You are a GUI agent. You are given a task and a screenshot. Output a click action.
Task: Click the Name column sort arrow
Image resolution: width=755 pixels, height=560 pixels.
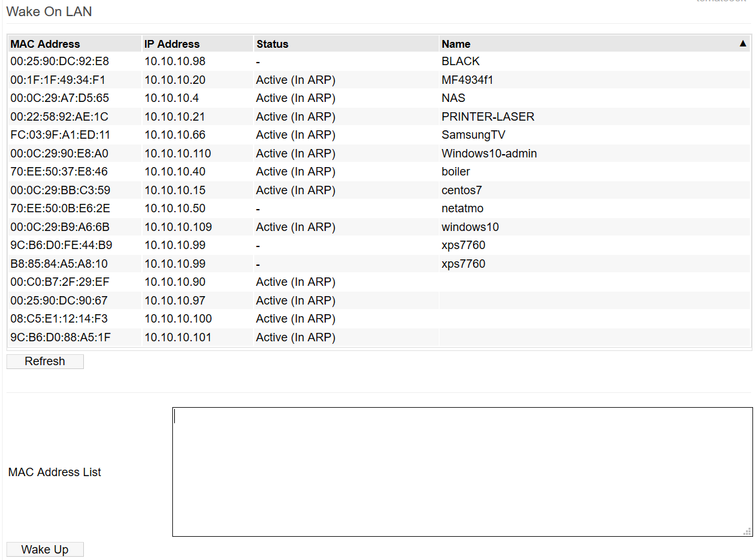pos(743,44)
